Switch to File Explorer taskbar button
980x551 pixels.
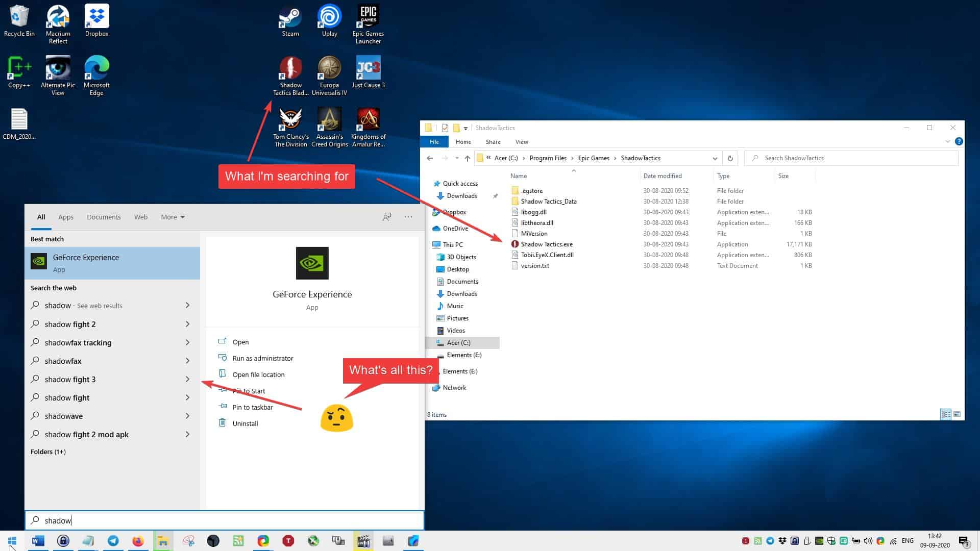click(163, 541)
